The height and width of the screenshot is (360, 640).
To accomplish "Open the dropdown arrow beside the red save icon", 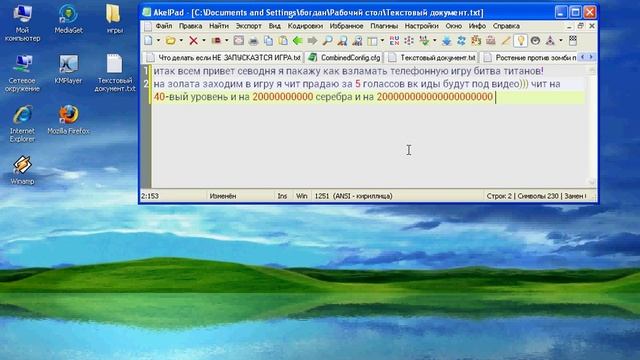I will (x=227, y=40).
